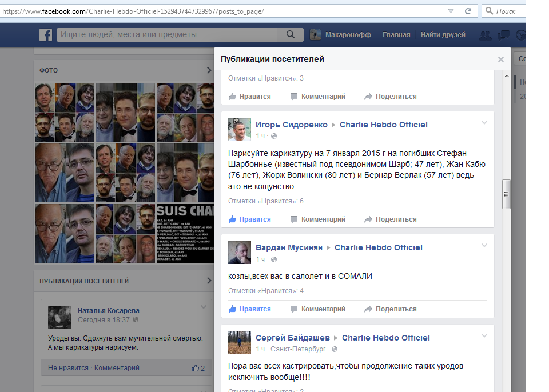This screenshot has height=392, width=549.
Task: Click the thumbs-up count on Наталья Косарева's post
Action: point(198,368)
